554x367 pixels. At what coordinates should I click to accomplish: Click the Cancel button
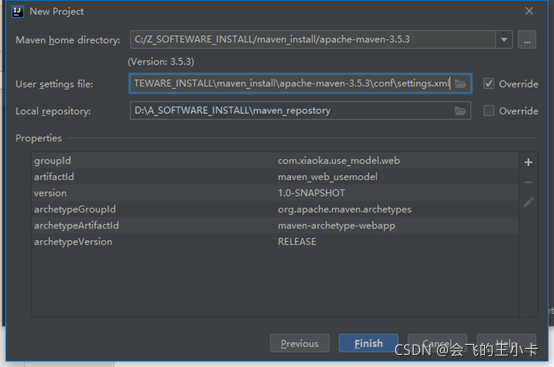(x=437, y=343)
